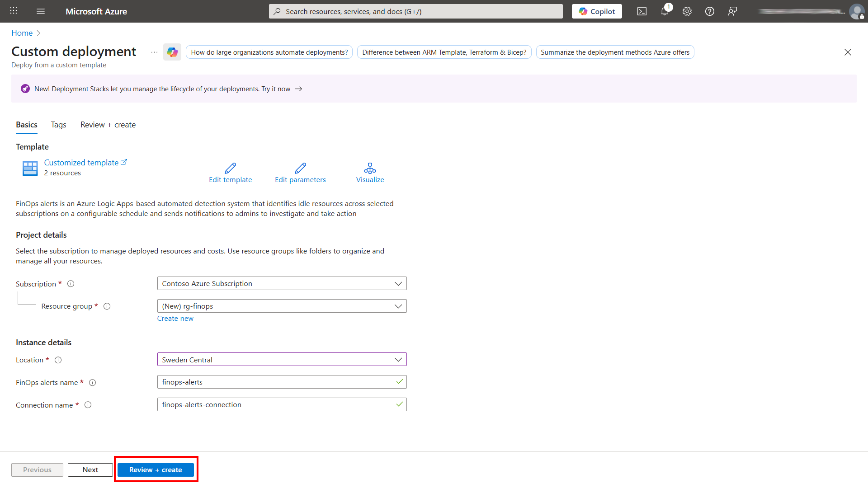Open the notifications bell
868x488 pixels.
point(665,11)
